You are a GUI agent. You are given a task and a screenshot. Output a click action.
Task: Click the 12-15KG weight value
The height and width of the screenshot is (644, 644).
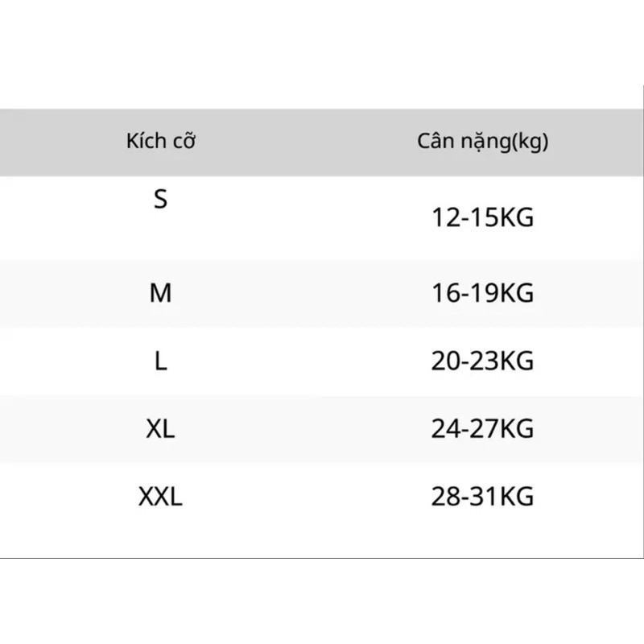pos(483,217)
